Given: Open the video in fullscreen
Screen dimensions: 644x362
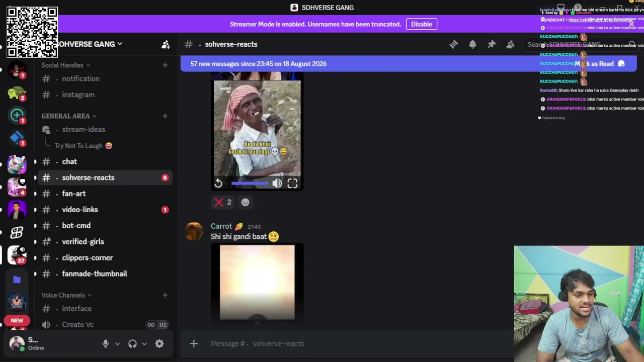Looking at the screenshot, I should 292,184.
